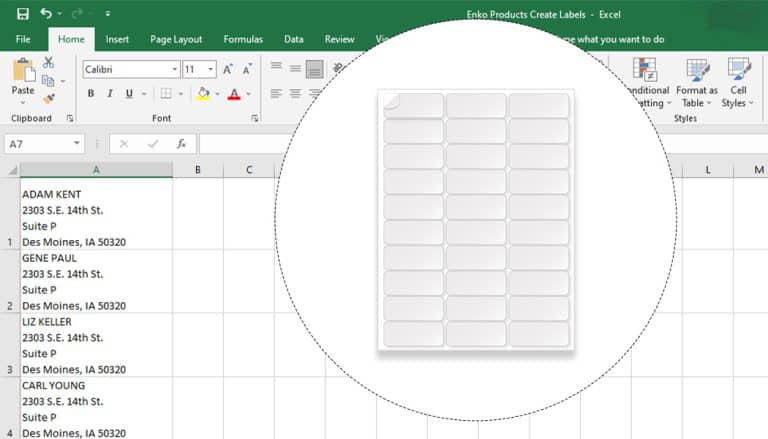Switch to the Page Layout tab
Viewport: 768px width, 439px height.
[x=176, y=40]
